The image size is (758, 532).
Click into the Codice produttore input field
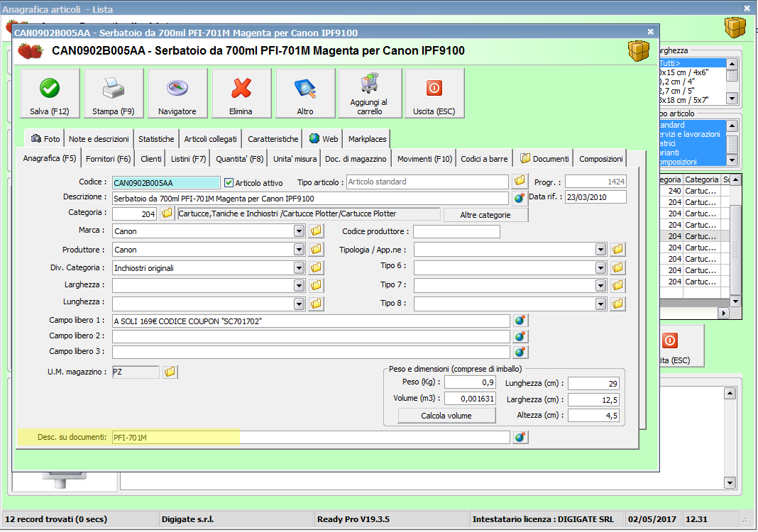[x=456, y=231]
